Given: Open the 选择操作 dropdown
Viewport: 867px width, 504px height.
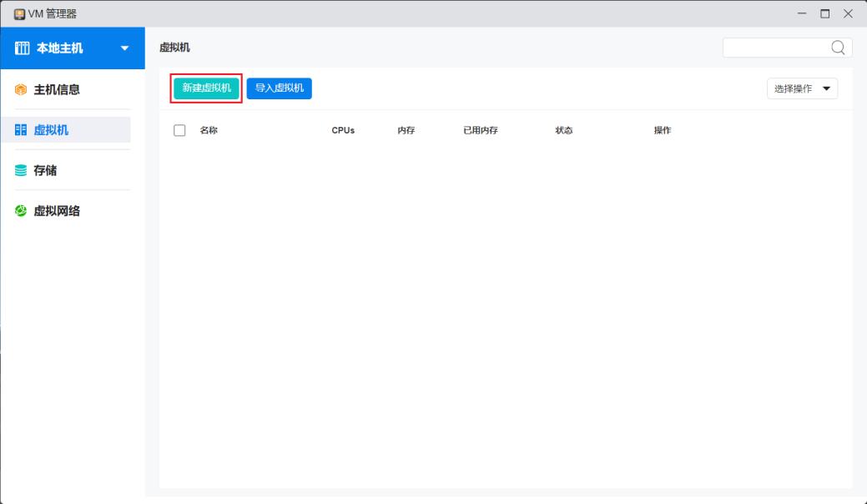Looking at the screenshot, I should tap(802, 88).
